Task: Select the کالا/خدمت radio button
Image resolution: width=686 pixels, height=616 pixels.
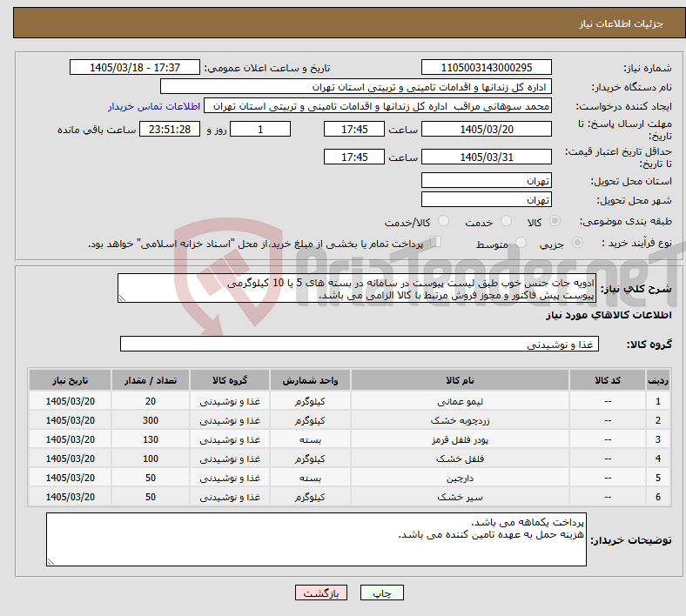Action: pyautogui.click(x=444, y=221)
